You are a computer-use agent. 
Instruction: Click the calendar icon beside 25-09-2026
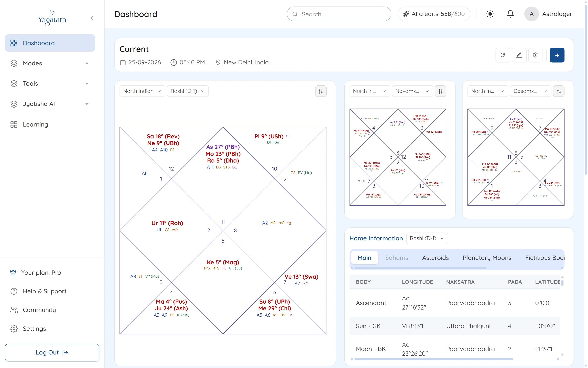pos(123,63)
